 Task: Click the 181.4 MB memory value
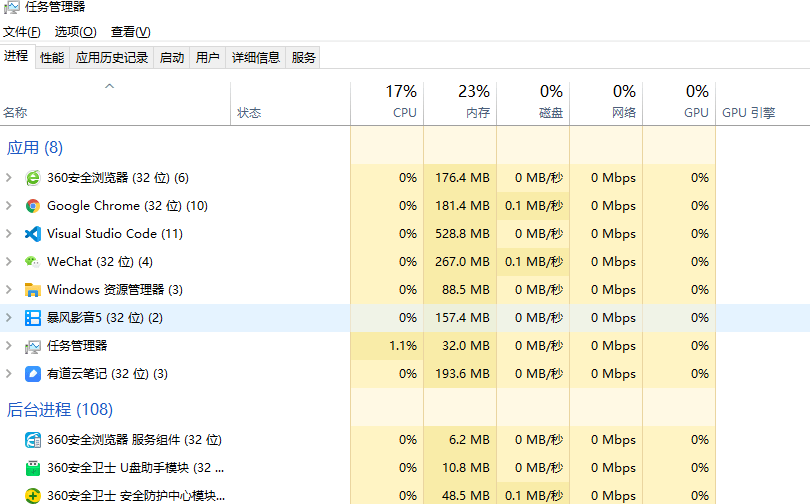[462, 206]
